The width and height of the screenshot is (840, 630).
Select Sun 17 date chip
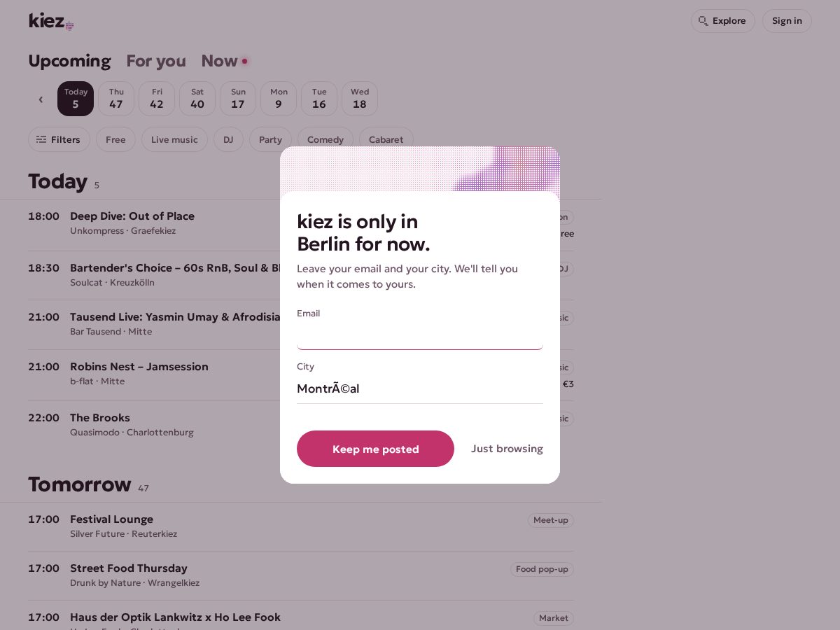click(238, 99)
